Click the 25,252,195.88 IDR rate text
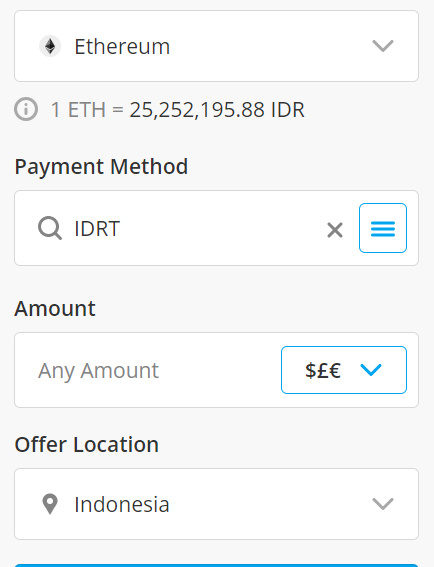The image size is (434, 567). coord(217,110)
